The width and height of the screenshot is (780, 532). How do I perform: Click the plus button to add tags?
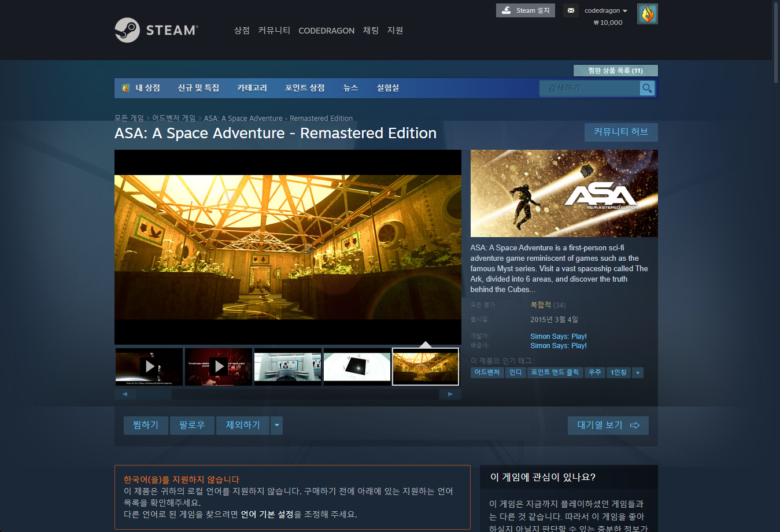click(x=638, y=372)
